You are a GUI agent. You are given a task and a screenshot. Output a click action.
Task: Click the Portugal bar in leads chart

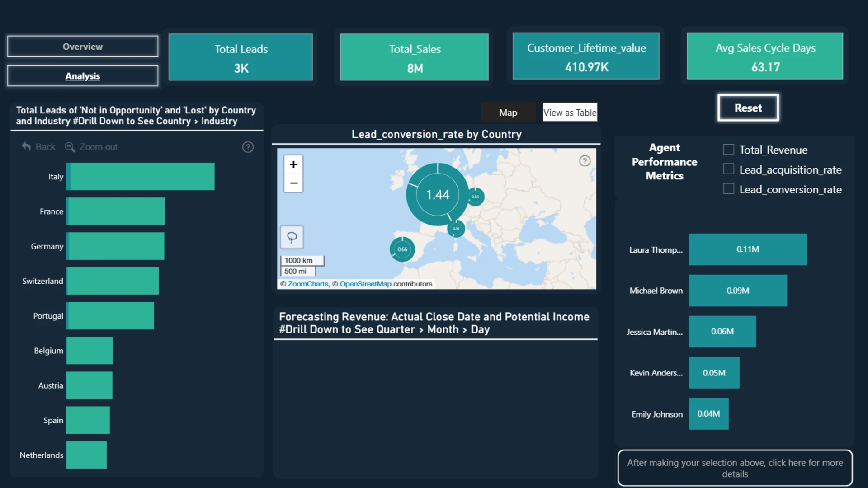pos(110,316)
